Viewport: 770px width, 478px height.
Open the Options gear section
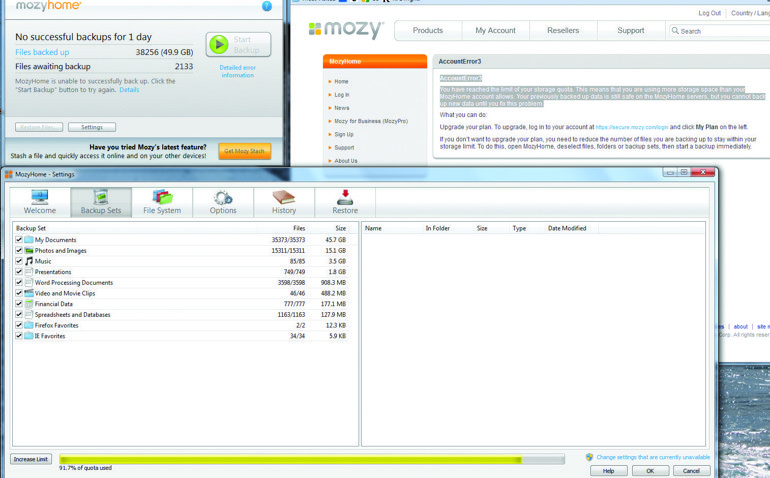[x=223, y=201]
